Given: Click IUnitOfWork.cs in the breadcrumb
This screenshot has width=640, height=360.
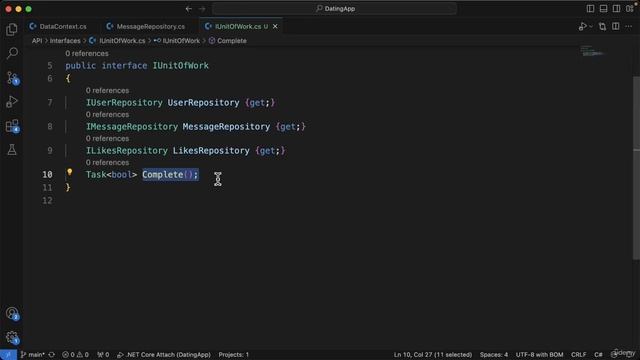Looking at the screenshot, I should coord(122,41).
